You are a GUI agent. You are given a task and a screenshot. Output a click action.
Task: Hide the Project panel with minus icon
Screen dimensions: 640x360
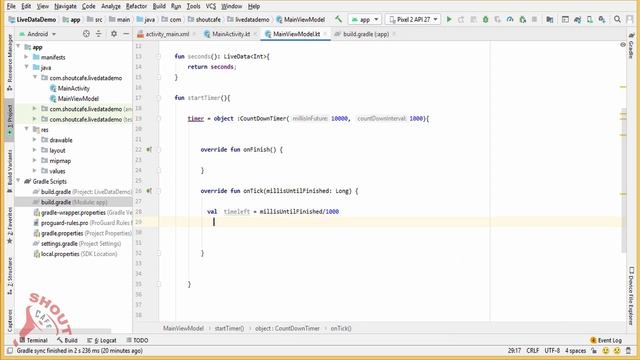pos(126,34)
